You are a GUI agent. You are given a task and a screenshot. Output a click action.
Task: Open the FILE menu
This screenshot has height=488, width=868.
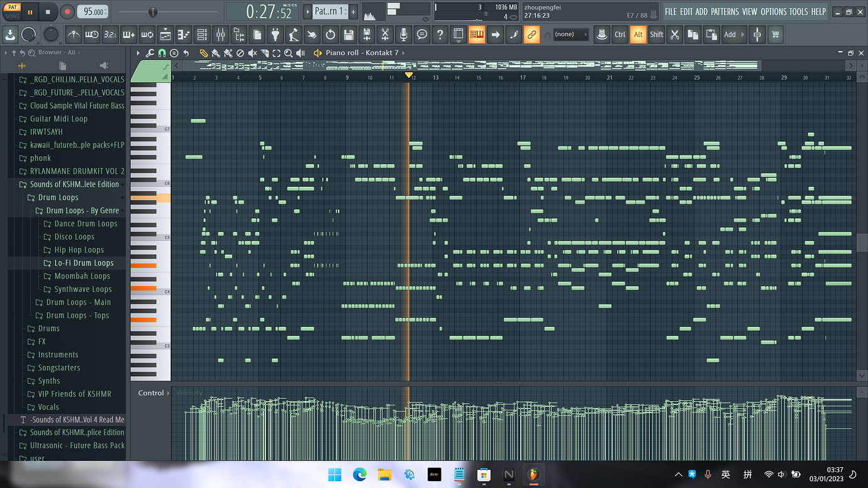tap(670, 12)
